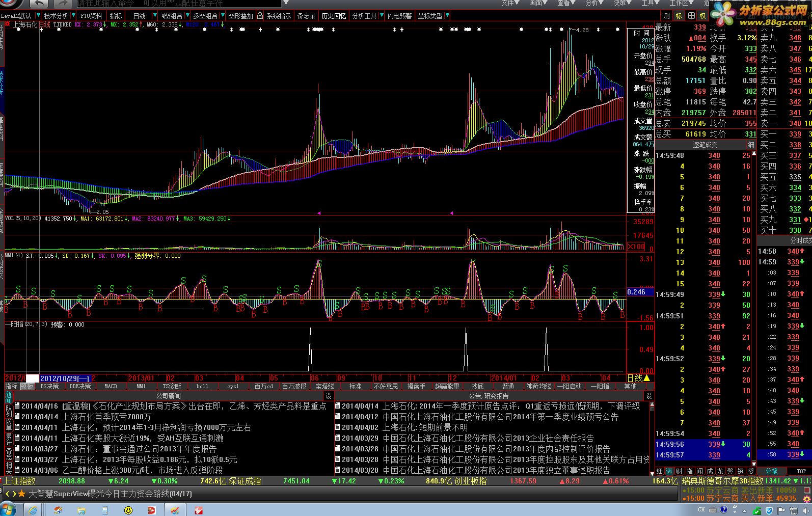Image resolution: width=812 pixels, height=516 pixels.
Task: Click the 图形叠加 toolbar button
Action: tap(241, 16)
